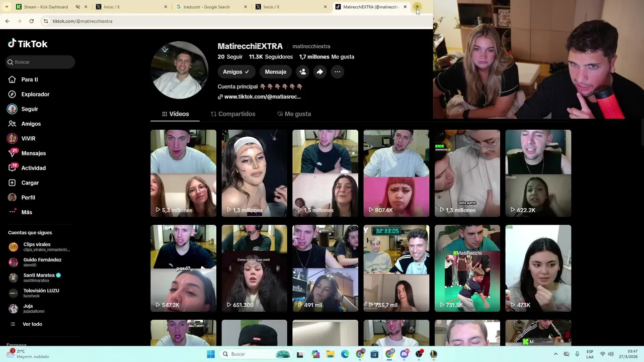The image size is (644, 362).
Task: Click the TikTok logo
Action: [28, 44]
